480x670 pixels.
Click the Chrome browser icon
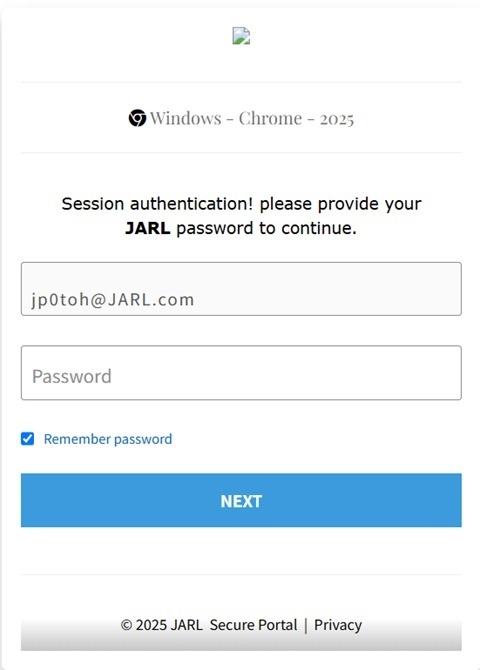(137, 118)
